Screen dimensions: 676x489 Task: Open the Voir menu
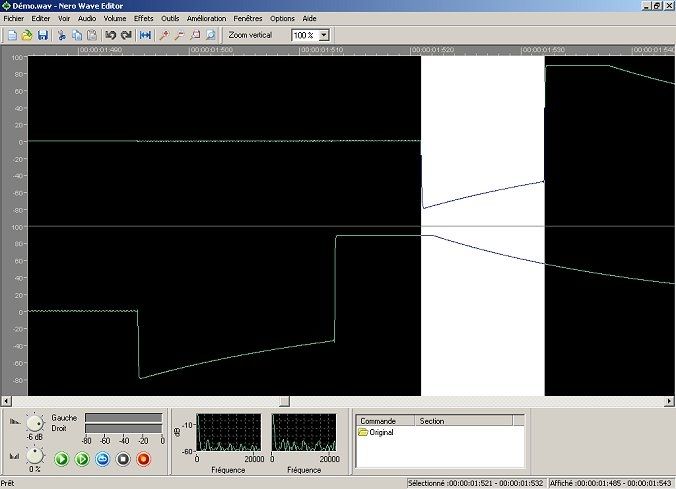[x=64, y=19]
